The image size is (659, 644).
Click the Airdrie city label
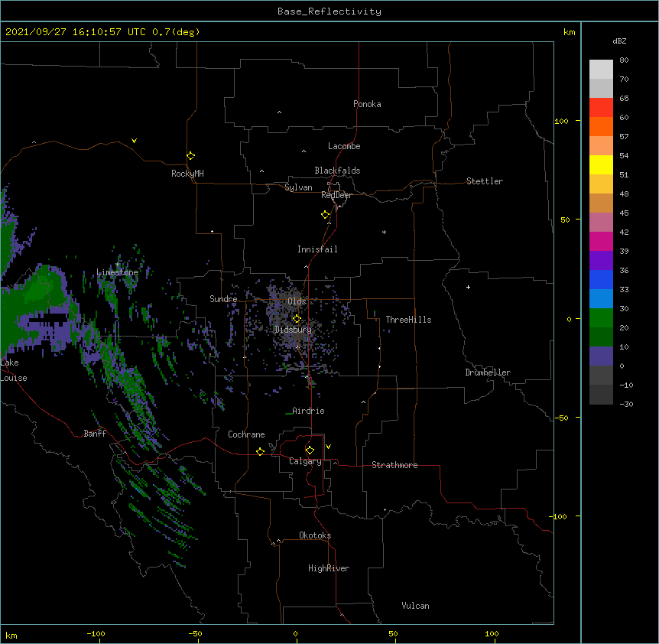point(308,411)
